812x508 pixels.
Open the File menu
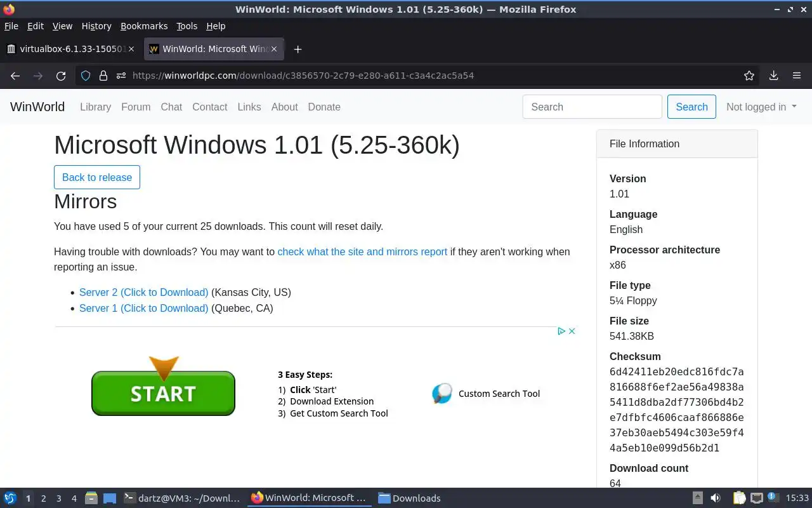[11, 26]
